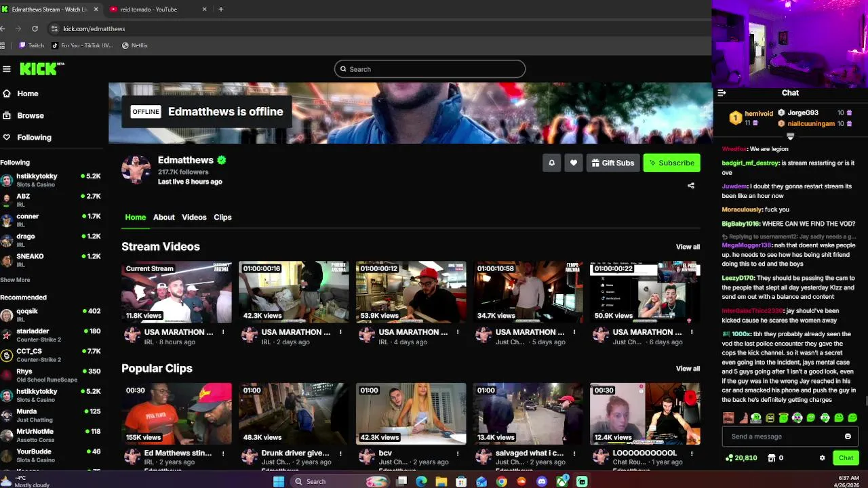The width and height of the screenshot is (868, 488).
Task: Click the Gift Subs button
Action: [x=613, y=163]
